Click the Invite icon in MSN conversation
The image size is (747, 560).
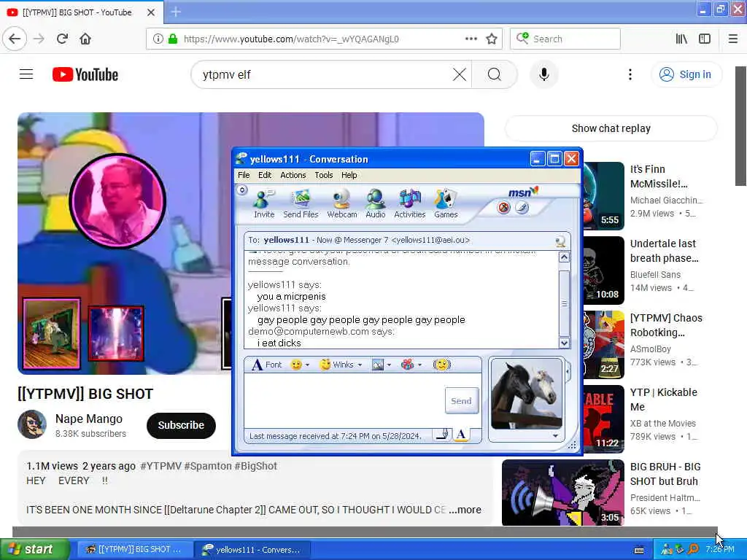[x=264, y=204]
